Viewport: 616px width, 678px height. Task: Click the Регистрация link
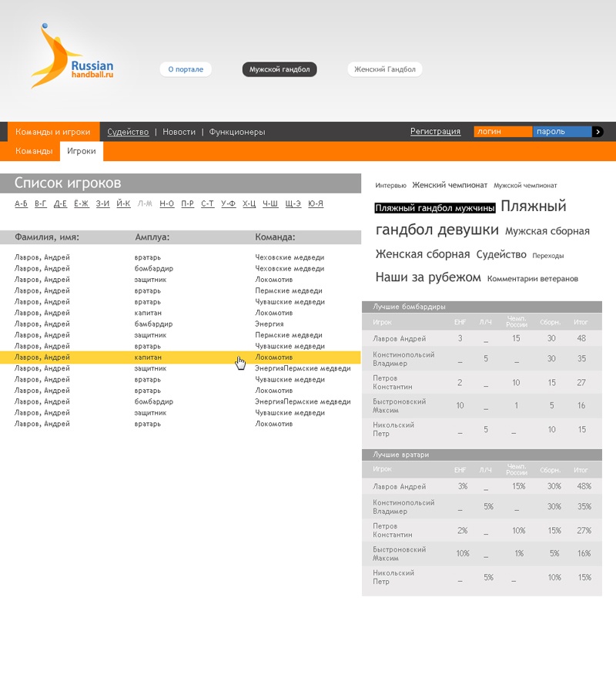(x=435, y=132)
